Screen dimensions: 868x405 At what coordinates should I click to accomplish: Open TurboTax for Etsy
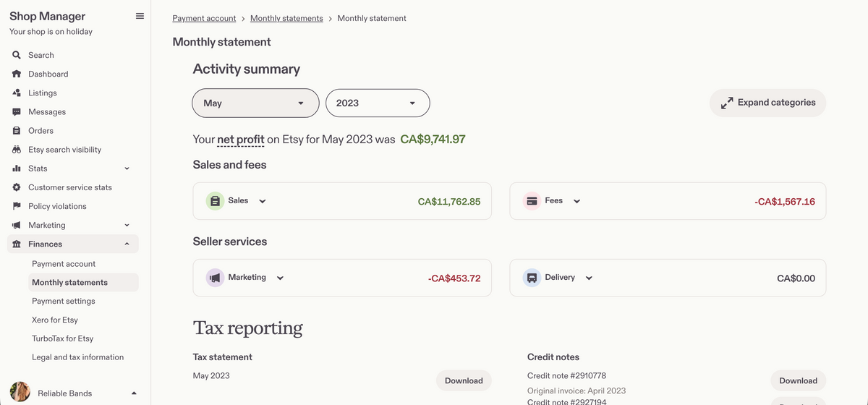click(x=62, y=338)
